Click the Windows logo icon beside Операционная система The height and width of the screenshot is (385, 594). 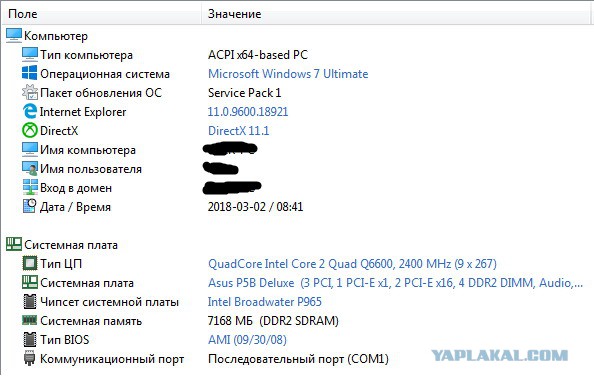[30, 73]
